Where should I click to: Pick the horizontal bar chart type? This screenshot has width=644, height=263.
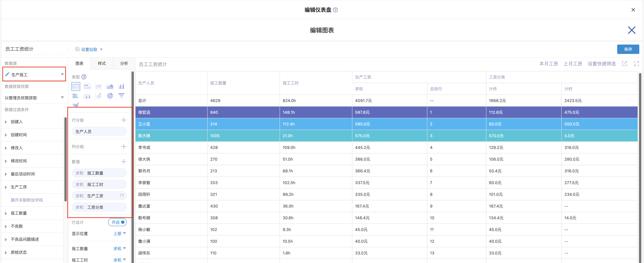click(x=75, y=96)
